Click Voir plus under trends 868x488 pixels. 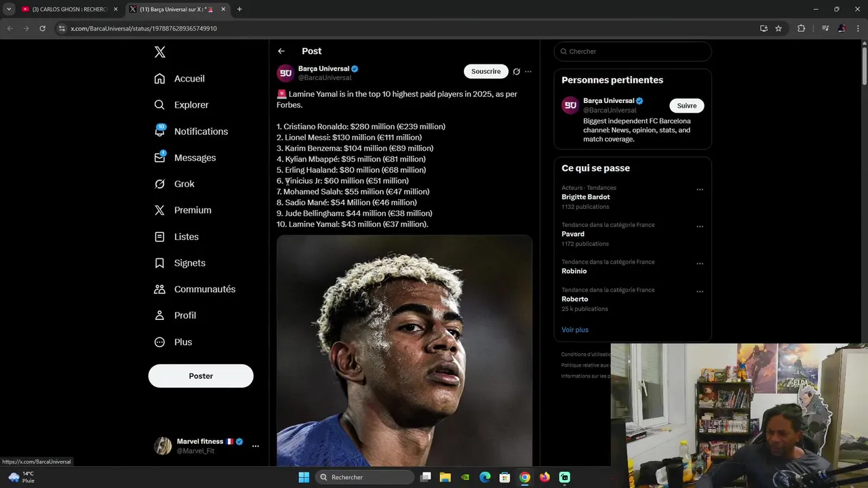575,330
